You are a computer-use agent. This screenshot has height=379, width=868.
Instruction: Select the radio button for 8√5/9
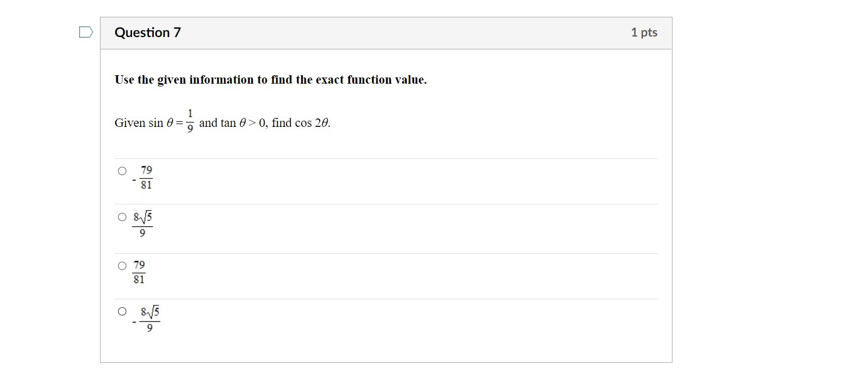point(122,216)
